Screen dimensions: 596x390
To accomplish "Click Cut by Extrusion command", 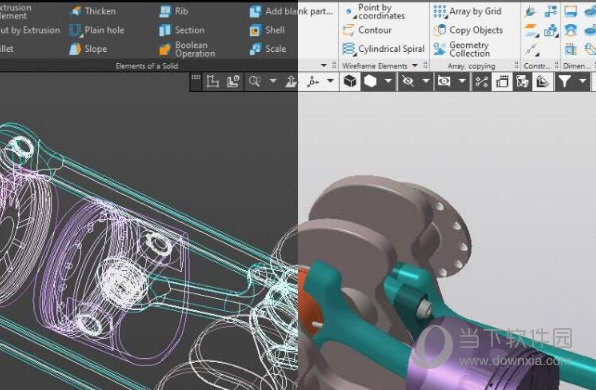I will click(30, 30).
